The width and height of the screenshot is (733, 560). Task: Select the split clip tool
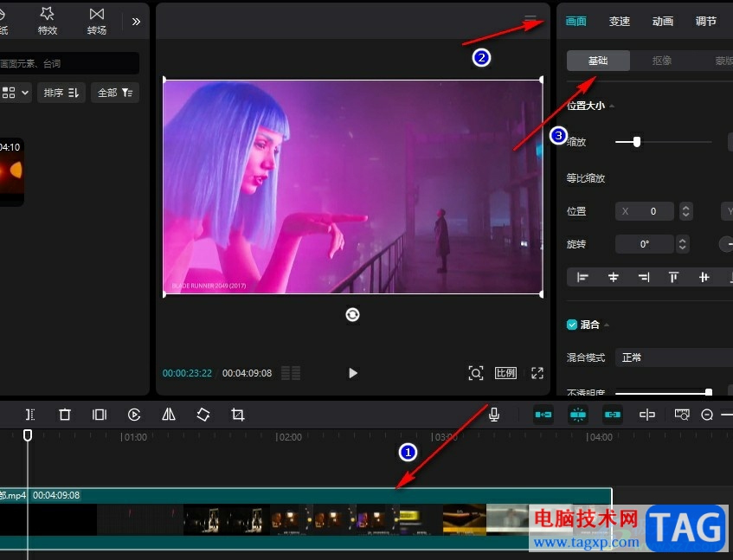point(30,415)
